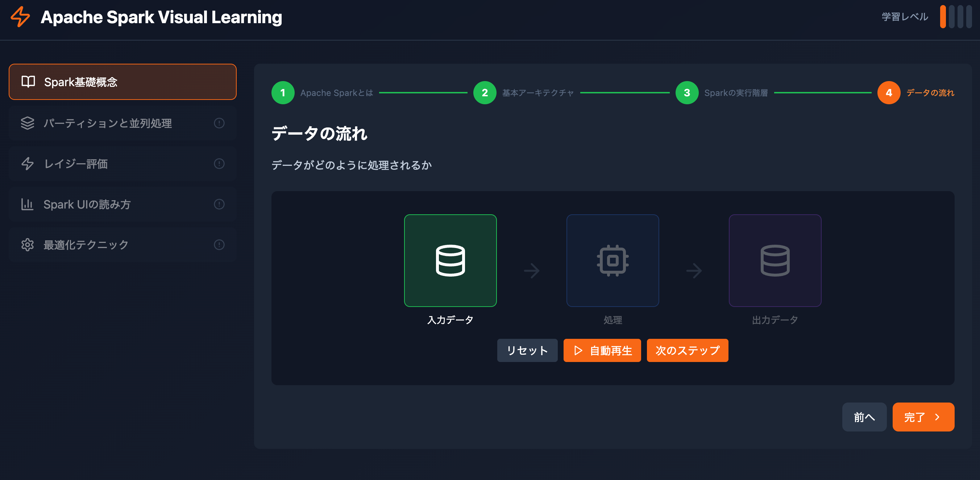Select the CPU icon labeled 処理
Screen dimensions: 980x480
coord(612,261)
